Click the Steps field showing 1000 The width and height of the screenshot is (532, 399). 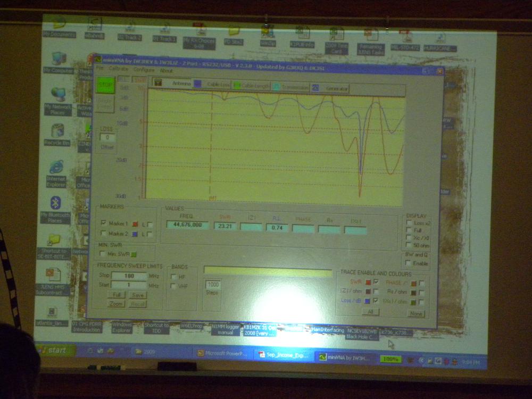click(213, 285)
